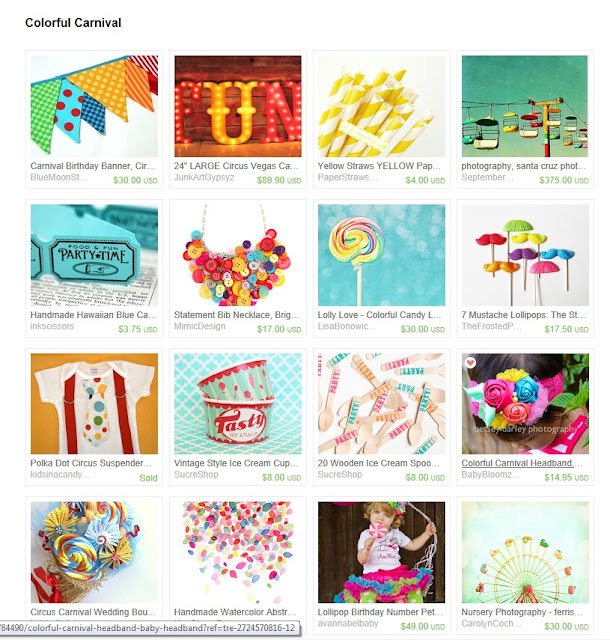Open the Party Time blue ticket image

pyautogui.click(x=94, y=255)
